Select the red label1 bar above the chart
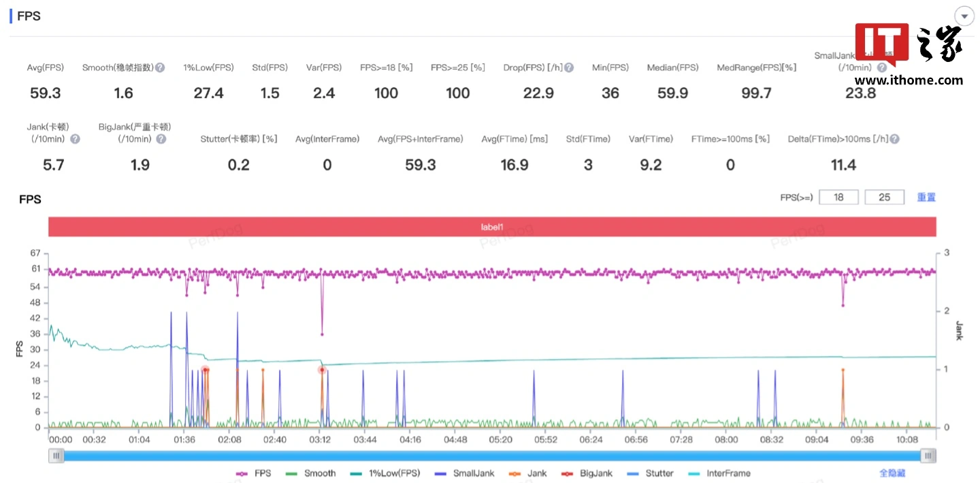The image size is (980, 483). pyautogui.click(x=492, y=227)
